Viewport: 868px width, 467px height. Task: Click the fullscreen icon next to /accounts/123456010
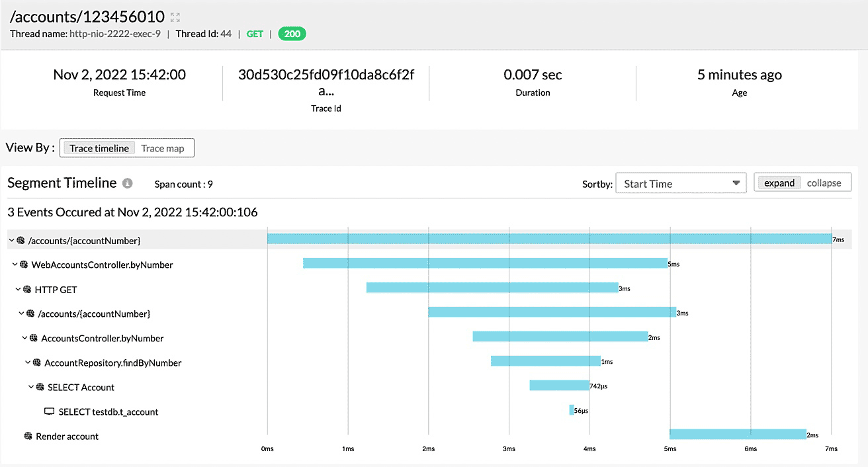[173, 15]
